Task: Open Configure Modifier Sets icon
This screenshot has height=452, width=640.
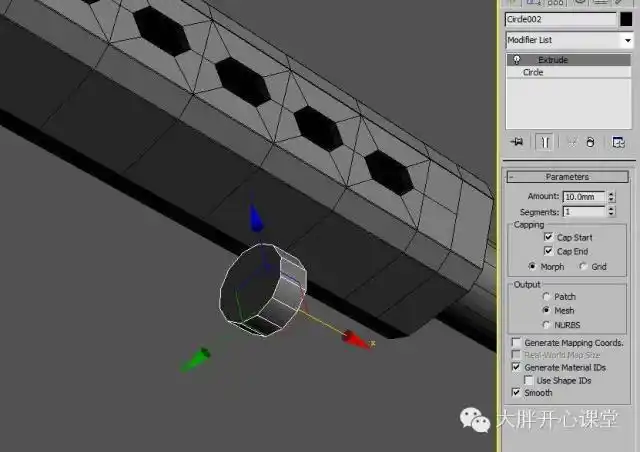Action: tap(618, 142)
